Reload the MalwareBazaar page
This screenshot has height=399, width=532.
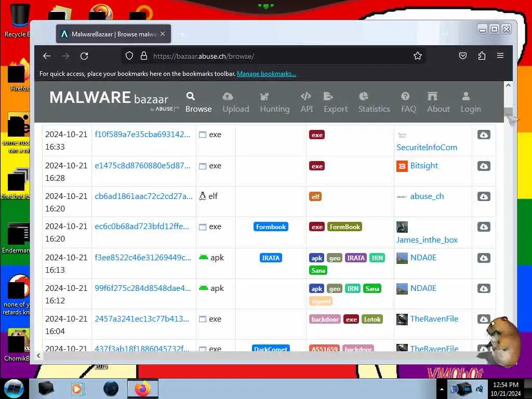[x=84, y=56]
